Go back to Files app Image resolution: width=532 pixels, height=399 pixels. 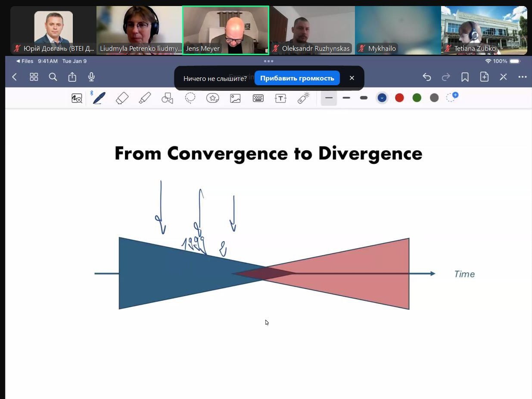25,61
